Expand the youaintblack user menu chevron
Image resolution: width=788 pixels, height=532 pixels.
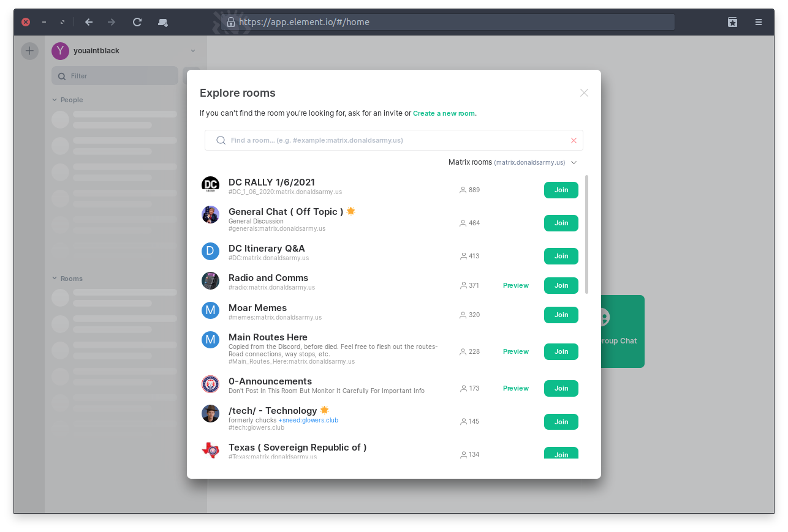pyautogui.click(x=193, y=51)
